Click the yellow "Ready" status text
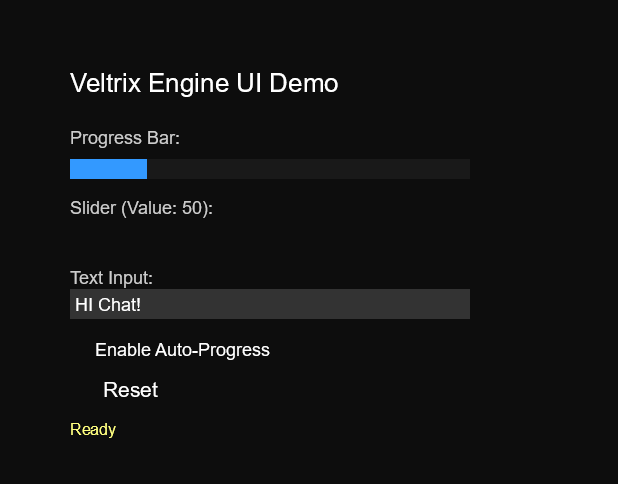Viewport: 618px width, 484px height. 93,430
